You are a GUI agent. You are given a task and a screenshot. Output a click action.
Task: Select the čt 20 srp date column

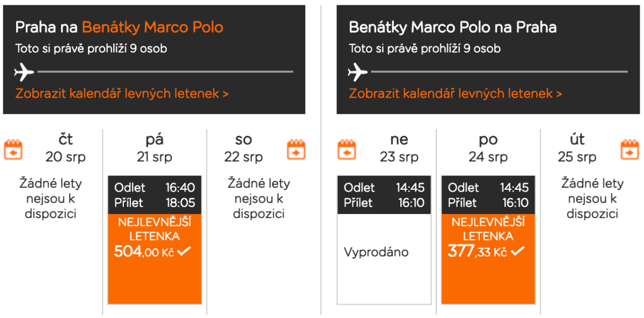point(65,148)
